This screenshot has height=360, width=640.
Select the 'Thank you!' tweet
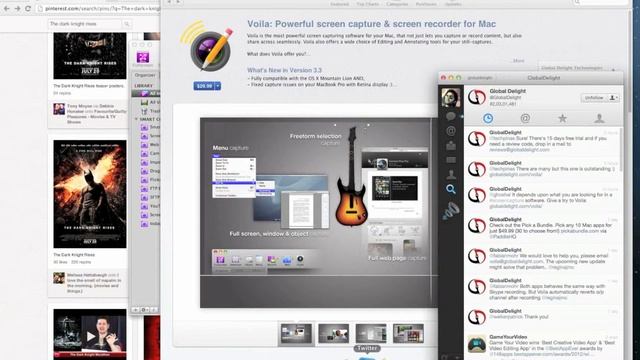(543, 317)
